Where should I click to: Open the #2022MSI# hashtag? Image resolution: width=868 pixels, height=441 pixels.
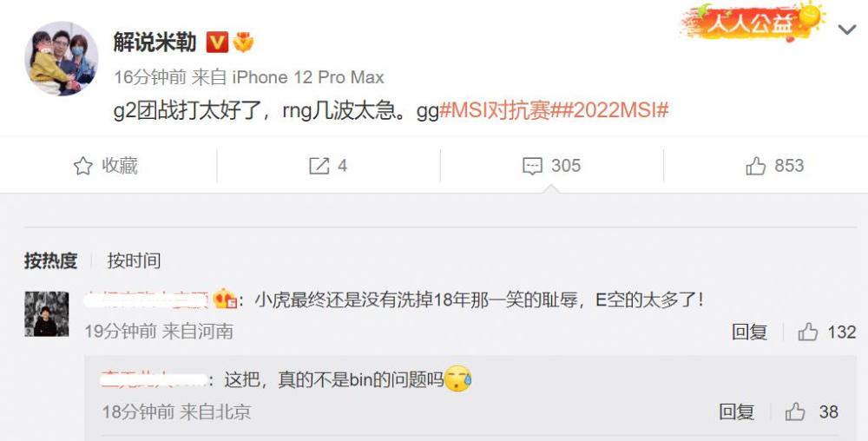[614, 110]
